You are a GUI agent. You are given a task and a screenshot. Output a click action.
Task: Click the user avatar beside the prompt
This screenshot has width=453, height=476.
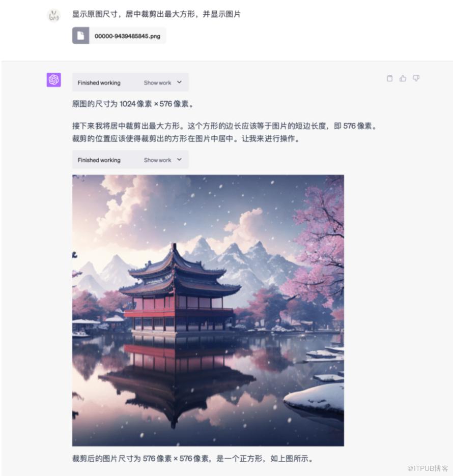pos(54,15)
